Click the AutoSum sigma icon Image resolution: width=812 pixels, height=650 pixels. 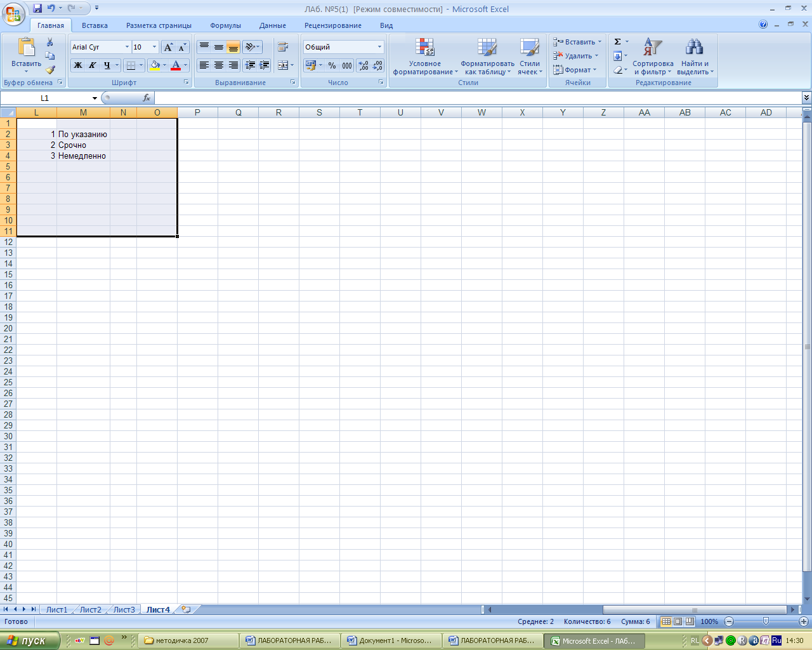pyautogui.click(x=617, y=42)
